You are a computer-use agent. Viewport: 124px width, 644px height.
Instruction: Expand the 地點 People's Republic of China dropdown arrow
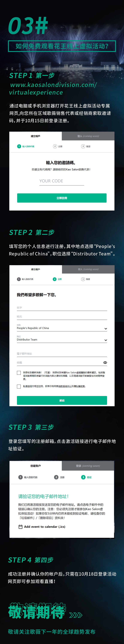106,329
